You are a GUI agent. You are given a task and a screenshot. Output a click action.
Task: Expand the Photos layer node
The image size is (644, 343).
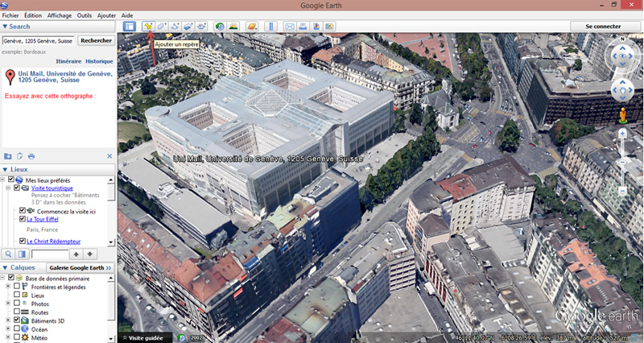[8, 304]
